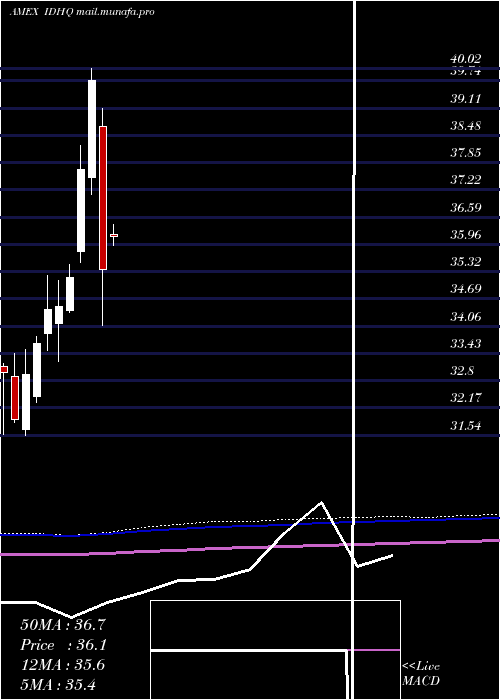Click the 34.06 price axis label
500x700 pixels.
pos(466,317)
